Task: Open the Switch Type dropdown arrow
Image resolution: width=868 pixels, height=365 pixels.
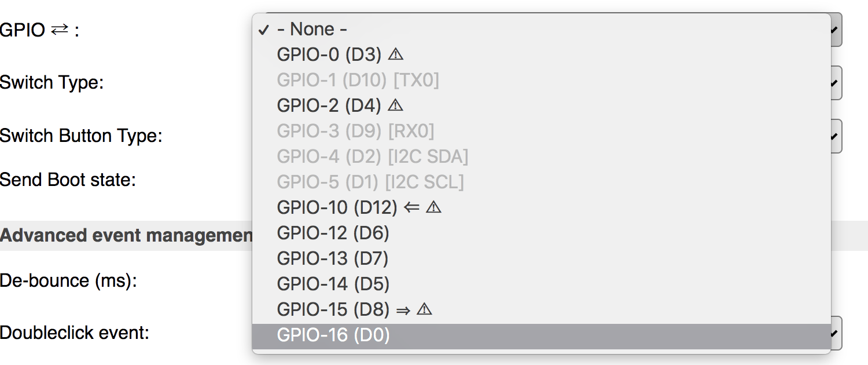Action: (x=836, y=83)
